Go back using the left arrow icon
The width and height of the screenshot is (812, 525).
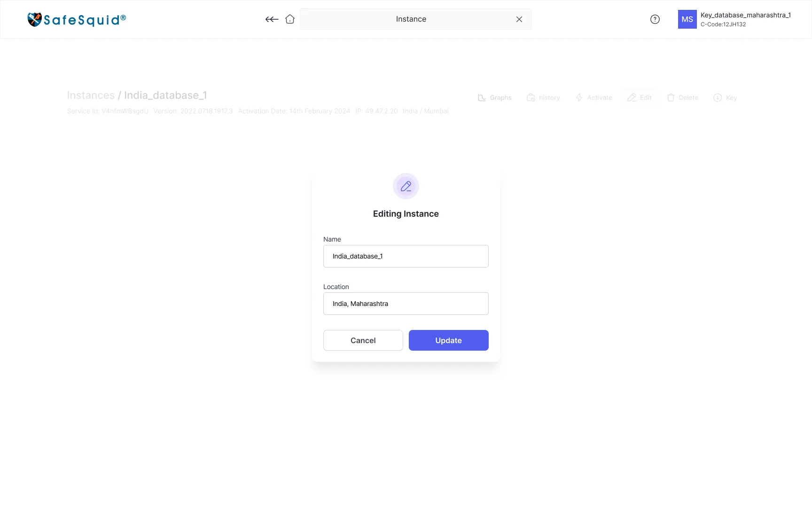click(x=272, y=19)
